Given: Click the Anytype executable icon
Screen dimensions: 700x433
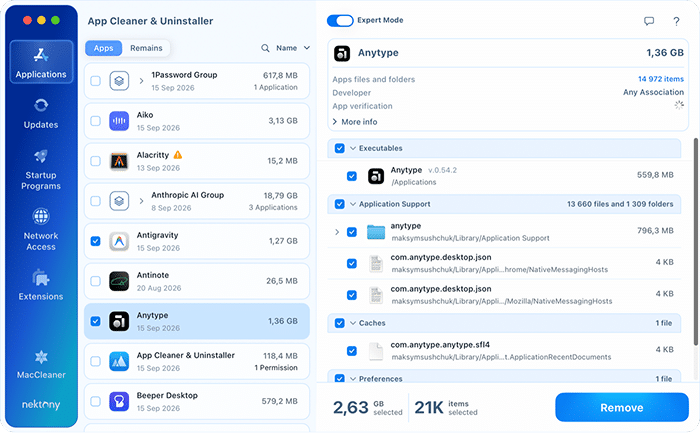Looking at the screenshot, I should (376, 176).
